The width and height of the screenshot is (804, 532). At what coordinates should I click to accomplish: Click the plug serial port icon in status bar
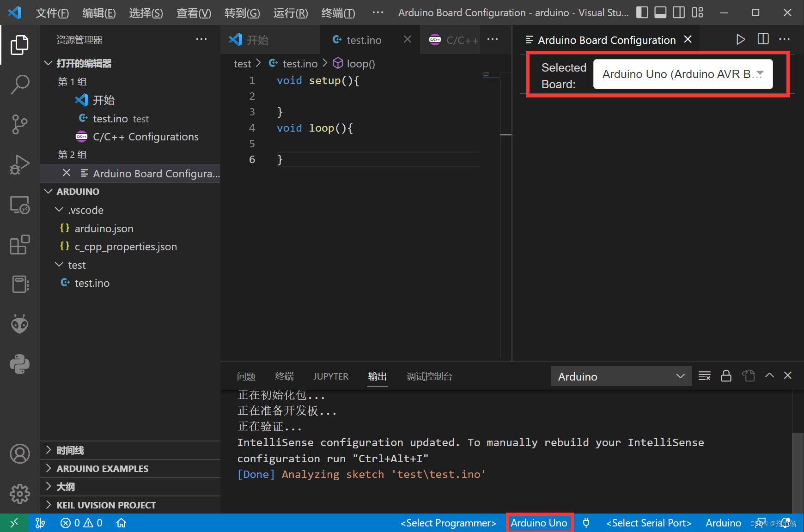[x=586, y=523]
